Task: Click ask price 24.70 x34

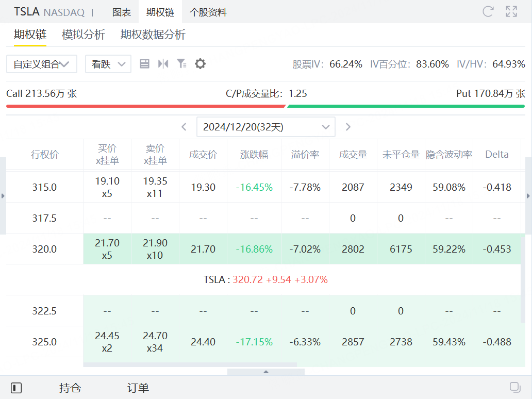Action: tap(155, 342)
